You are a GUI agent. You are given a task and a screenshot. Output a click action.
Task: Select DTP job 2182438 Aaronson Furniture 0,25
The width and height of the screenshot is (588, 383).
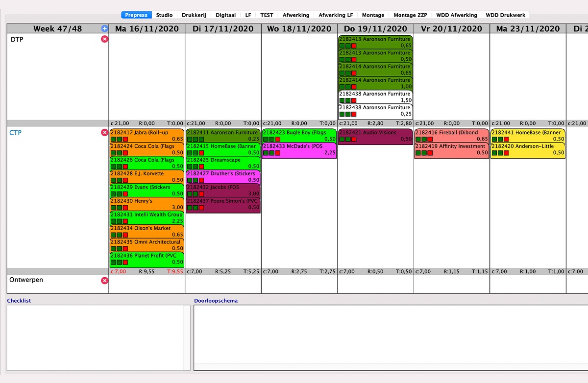(x=375, y=112)
